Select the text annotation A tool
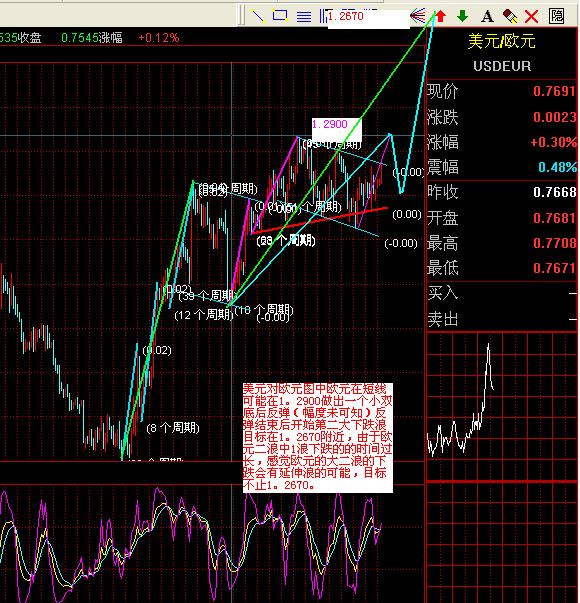 [487, 17]
